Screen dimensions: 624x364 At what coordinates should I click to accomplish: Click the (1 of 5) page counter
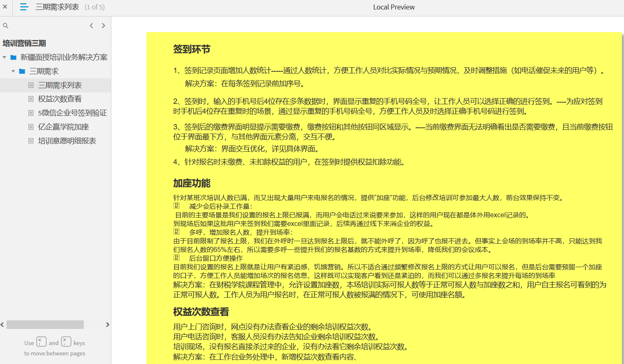[x=95, y=7]
